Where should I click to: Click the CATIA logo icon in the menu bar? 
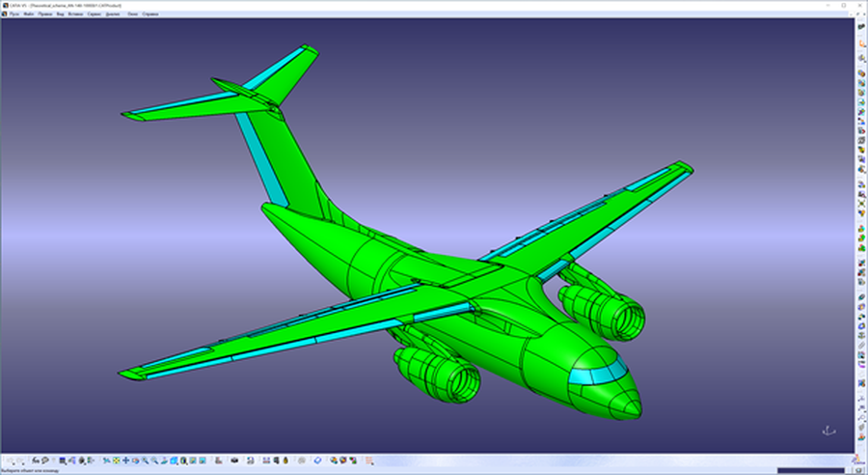5,14
